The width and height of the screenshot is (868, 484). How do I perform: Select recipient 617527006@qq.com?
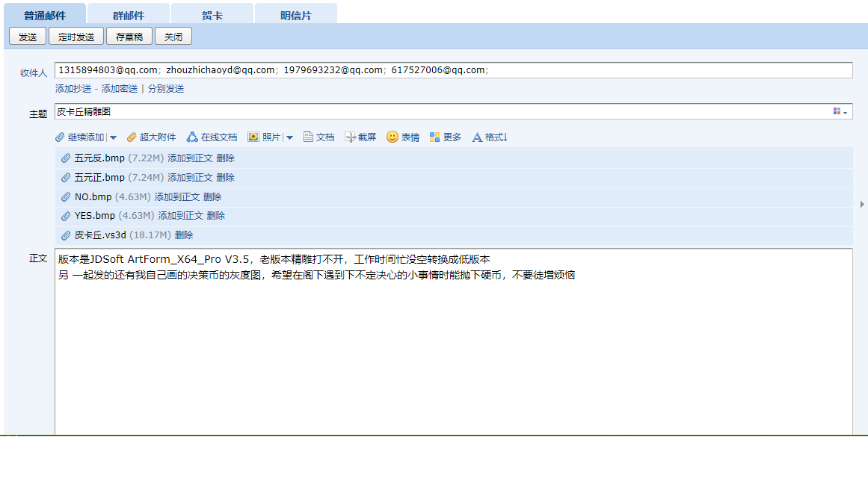click(438, 70)
